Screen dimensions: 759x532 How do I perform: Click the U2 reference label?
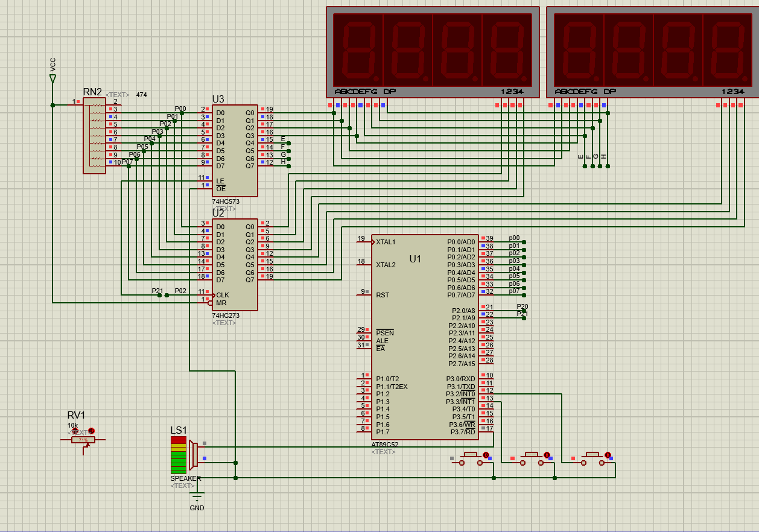tap(218, 213)
